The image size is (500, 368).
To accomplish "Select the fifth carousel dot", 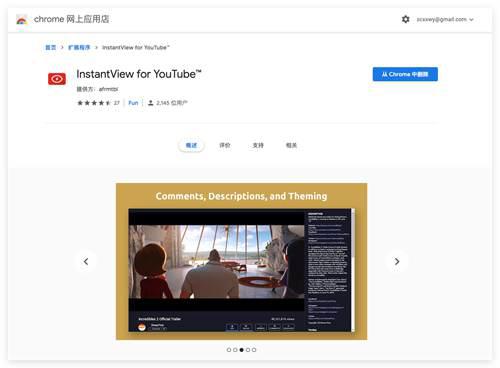I will [x=254, y=350].
